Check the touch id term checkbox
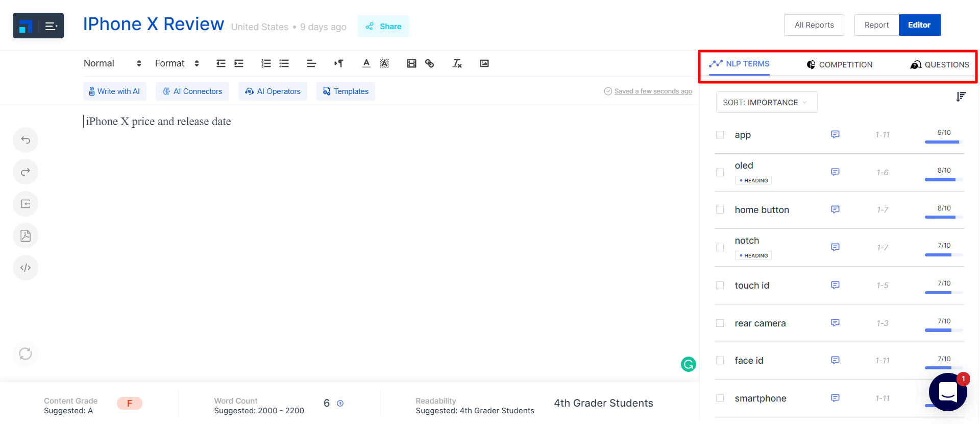Screen dimensions: 980x424 point(720,286)
